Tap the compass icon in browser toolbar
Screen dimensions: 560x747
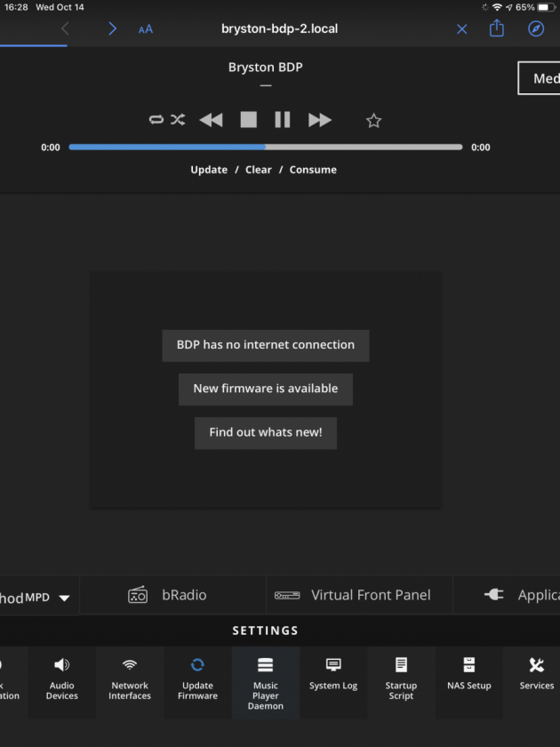point(536,28)
